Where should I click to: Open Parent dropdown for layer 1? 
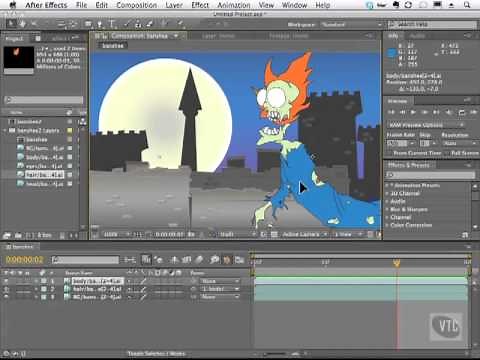[x=220, y=281]
